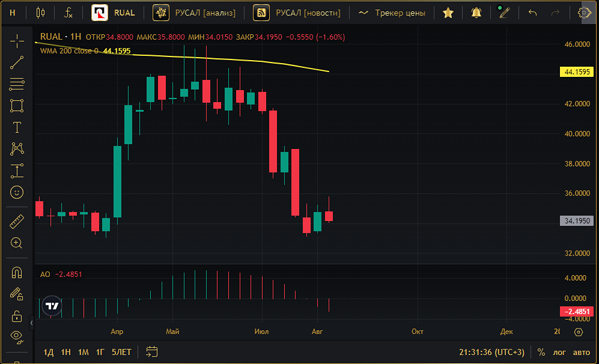Screen dimensions: 599x364
Task: Toggle stay in drawing mode
Action: (x=17, y=294)
